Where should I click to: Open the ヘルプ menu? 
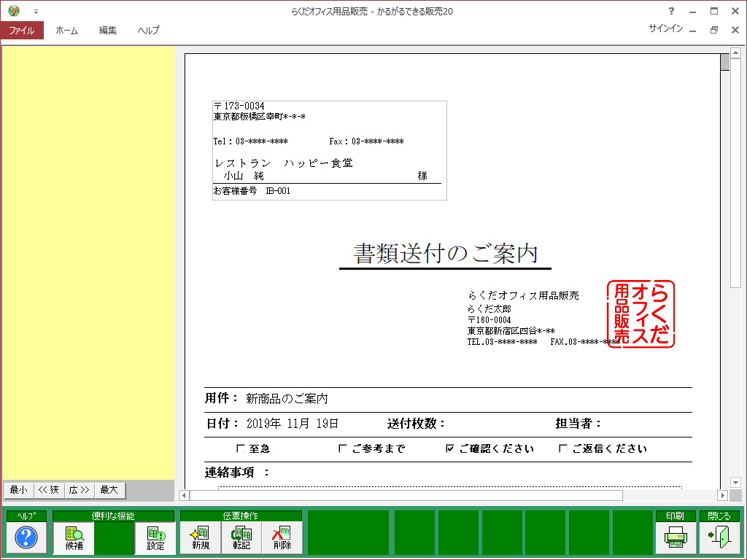click(x=149, y=30)
